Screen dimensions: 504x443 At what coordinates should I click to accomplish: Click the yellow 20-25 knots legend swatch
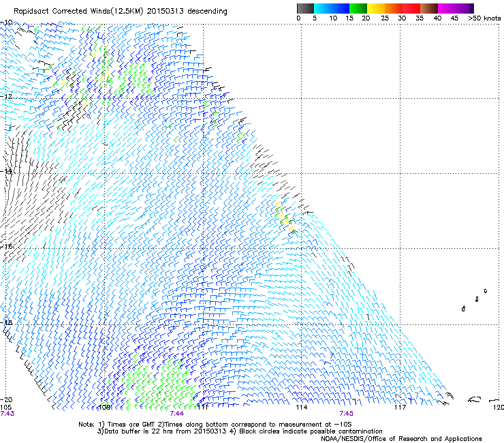click(x=376, y=8)
